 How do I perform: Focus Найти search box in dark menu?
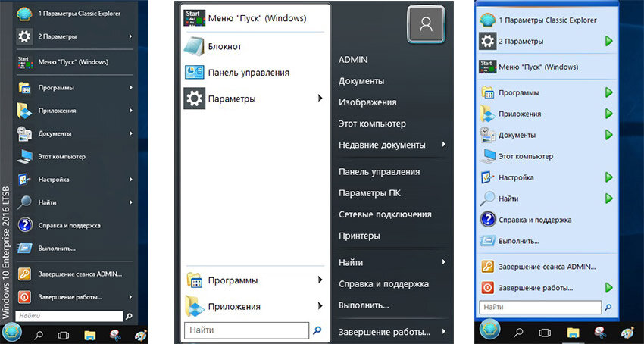click(69, 317)
